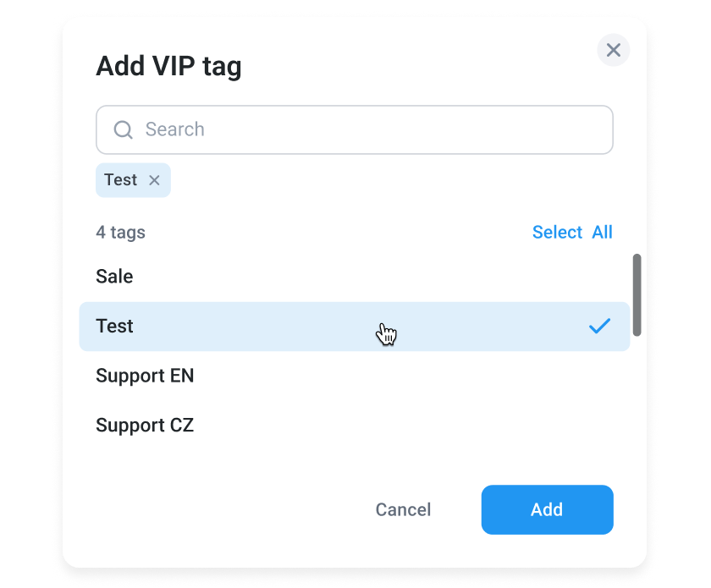Click the Test chip label
This screenshot has width=711, height=588.
click(x=120, y=180)
